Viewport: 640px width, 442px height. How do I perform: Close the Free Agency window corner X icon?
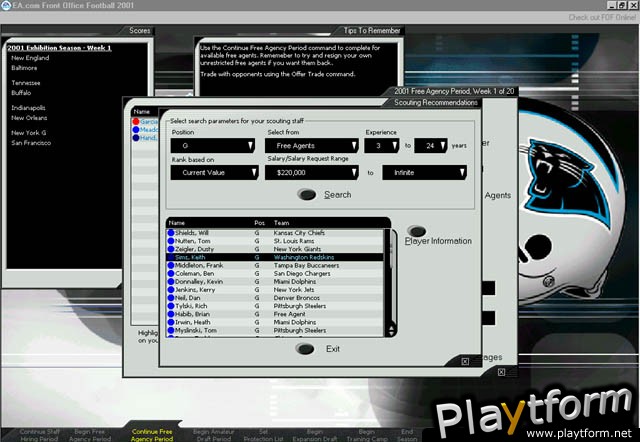click(x=501, y=372)
